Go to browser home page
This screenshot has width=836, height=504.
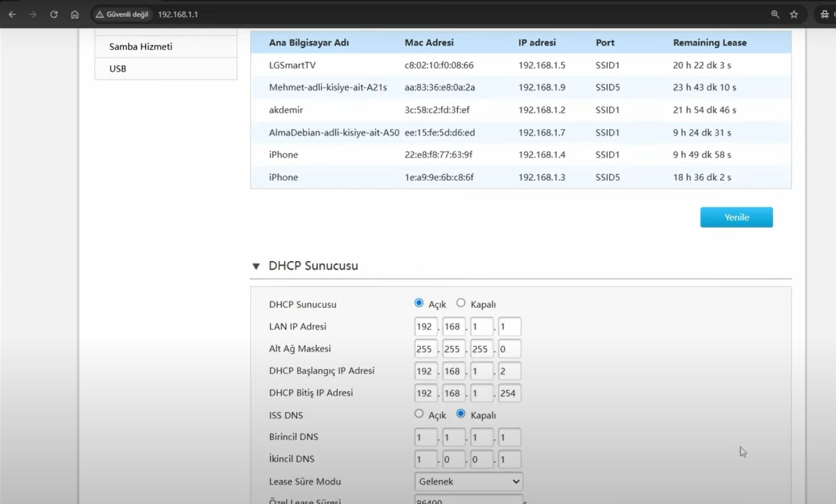coord(75,15)
